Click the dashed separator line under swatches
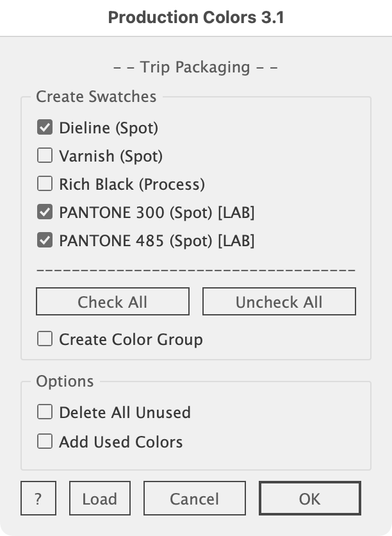Image resolution: width=392 pixels, height=536 pixels. click(x=196, y=270)
